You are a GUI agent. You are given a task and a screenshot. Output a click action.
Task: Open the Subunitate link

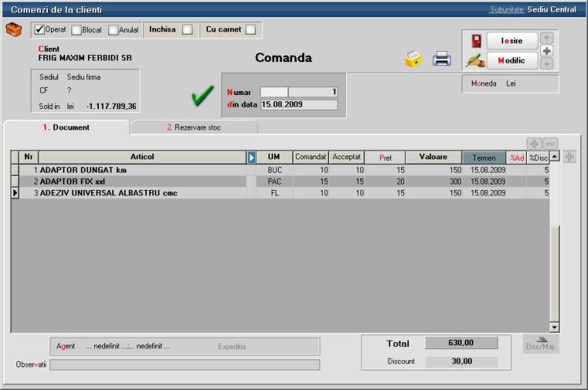click(x=506, y=9)
